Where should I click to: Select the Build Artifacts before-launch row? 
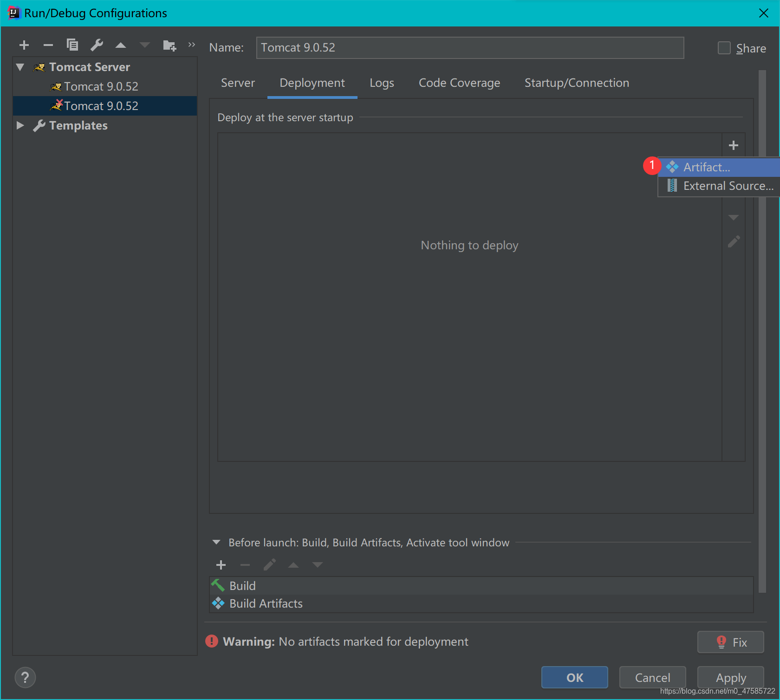coord(481,603)
